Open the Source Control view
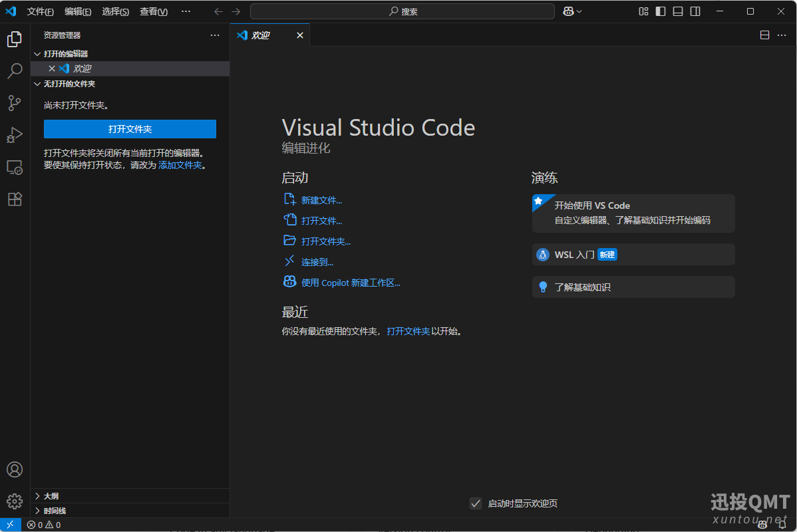Screen dimensions: 797x532 click(15, 103)
